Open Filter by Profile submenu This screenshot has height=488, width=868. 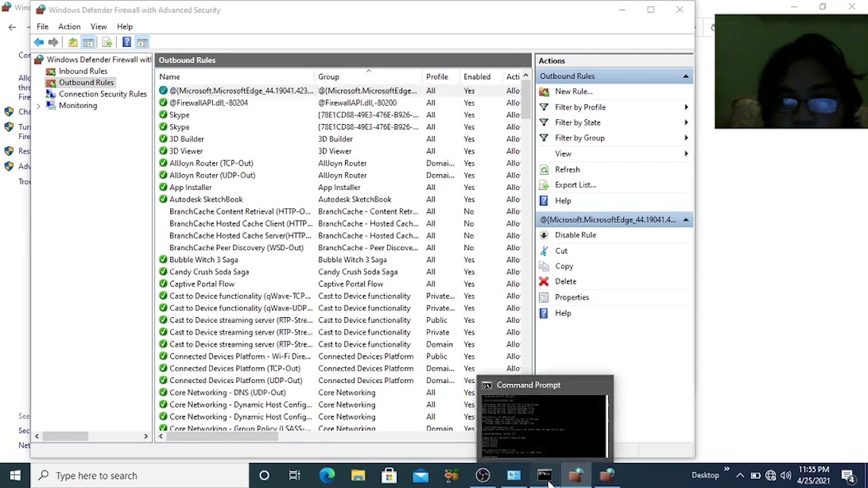point(614,107)
